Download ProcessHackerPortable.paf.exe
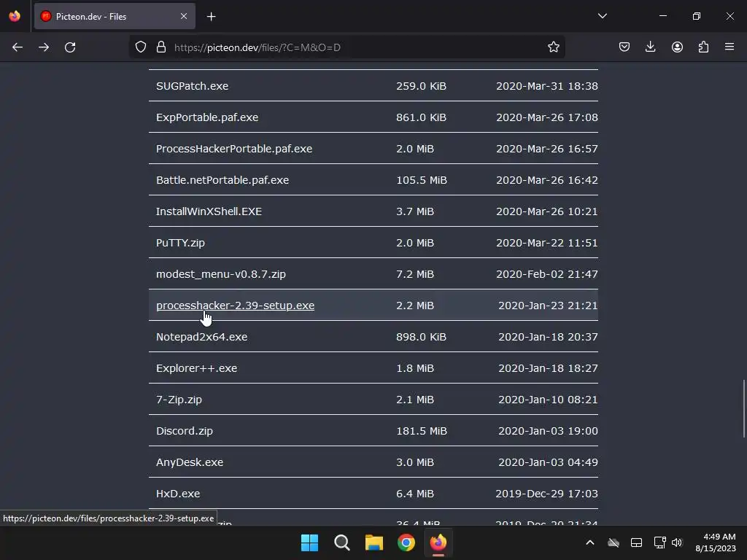Screen dimensions: 747x560 pos(234,149)
